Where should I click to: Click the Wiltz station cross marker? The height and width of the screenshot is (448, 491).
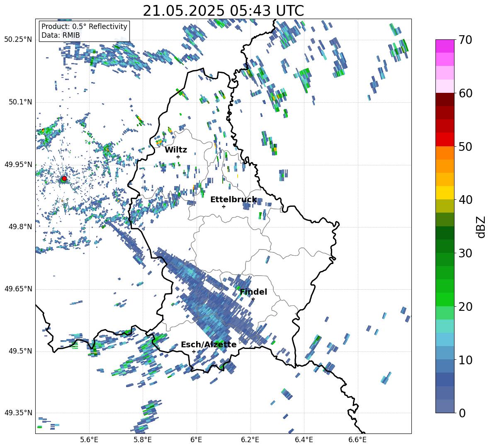(x=178, y=157)
